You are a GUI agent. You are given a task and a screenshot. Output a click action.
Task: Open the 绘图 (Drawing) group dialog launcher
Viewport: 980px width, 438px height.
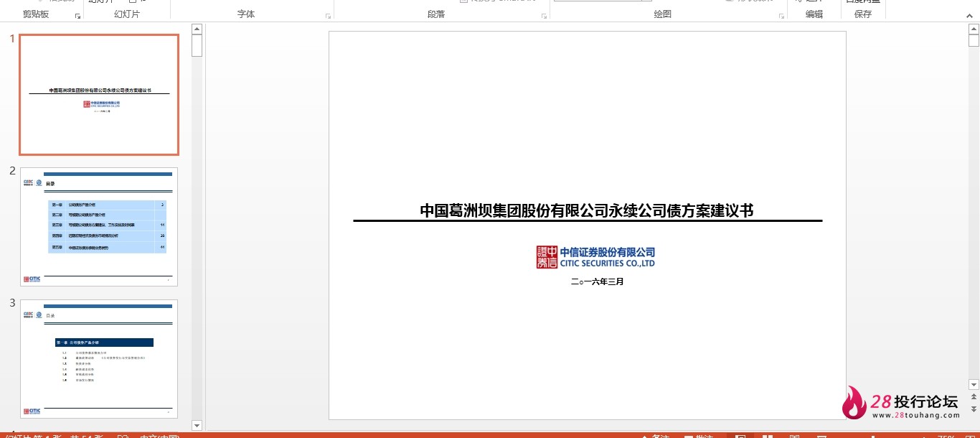pyautogui.click(x=781, y=15)
